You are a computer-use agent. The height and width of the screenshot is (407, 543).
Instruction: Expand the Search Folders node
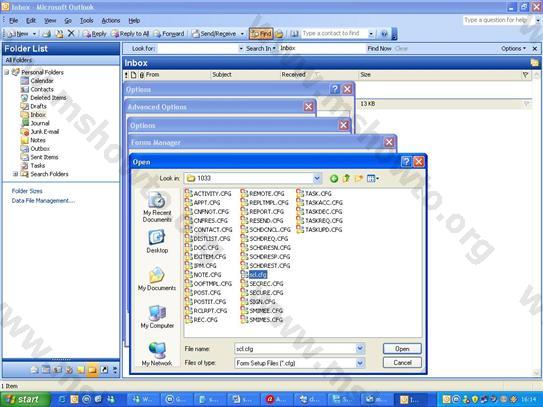point(15,174)
